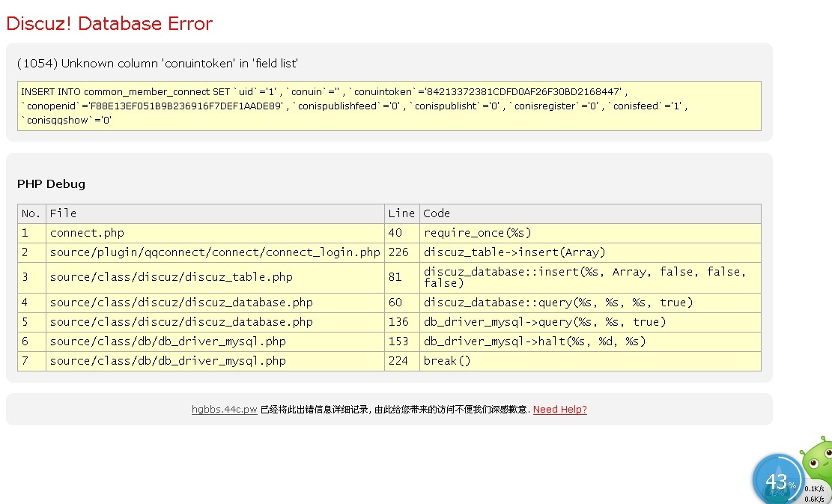Click the network speed indicator showing 0.1K/s
The width and height of the screenshot is (832, 504).
tap(814, 488)
